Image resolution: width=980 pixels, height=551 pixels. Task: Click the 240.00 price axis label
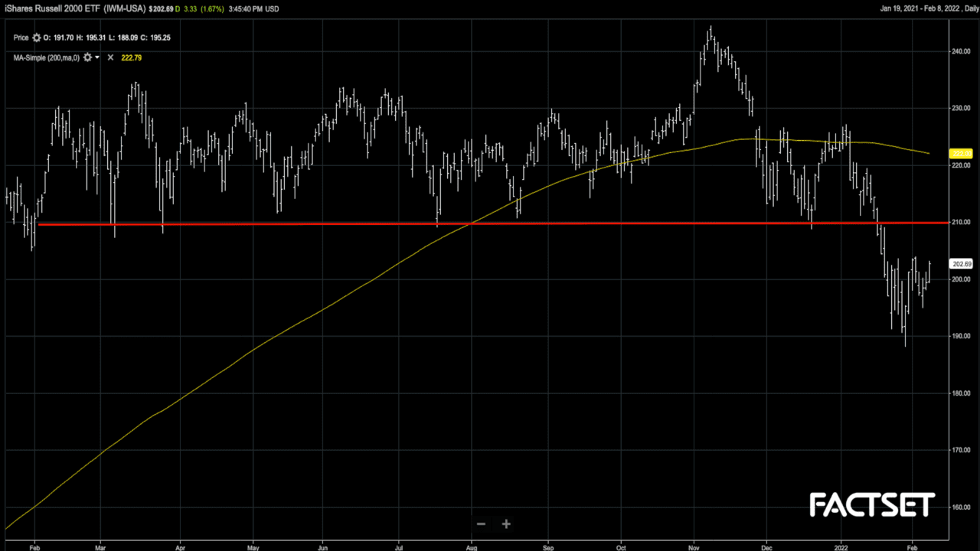coord(960,52)
